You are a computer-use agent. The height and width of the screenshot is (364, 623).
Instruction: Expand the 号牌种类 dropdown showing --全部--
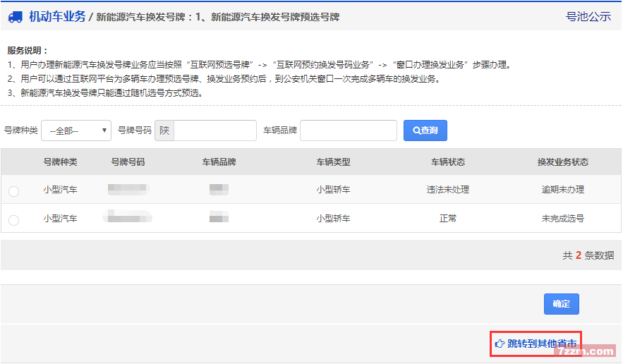76,131
